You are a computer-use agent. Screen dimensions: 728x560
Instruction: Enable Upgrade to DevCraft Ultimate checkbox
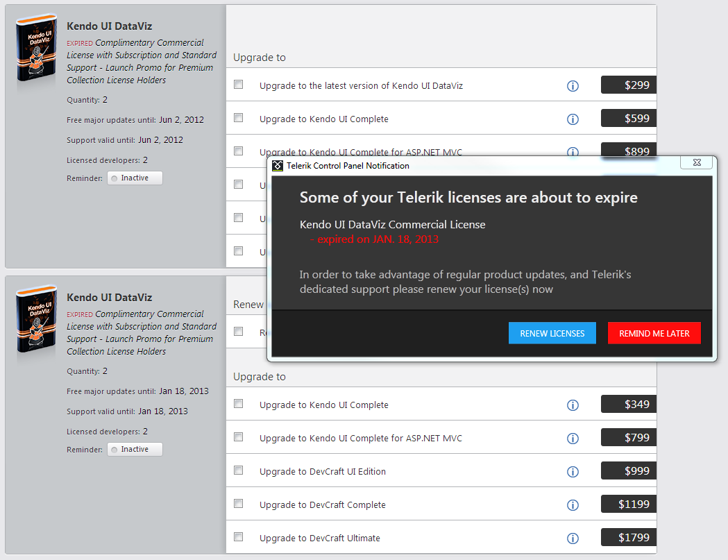tap(239, 537)
